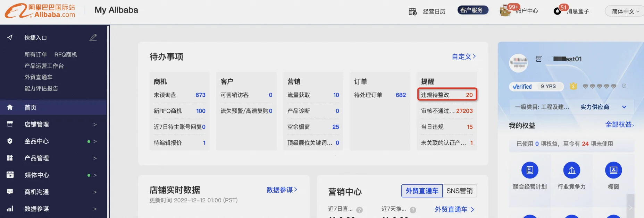Screen dimensions: 644x218
Task: Click the 顶级展位关键词... row
Action: point(313,143)
